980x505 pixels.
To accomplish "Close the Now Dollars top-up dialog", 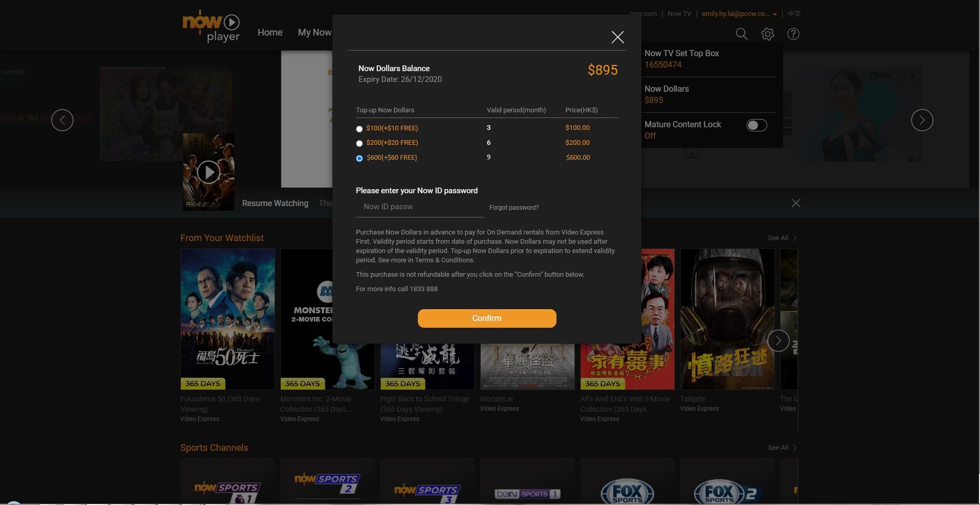I will click(x=617, y=37).
